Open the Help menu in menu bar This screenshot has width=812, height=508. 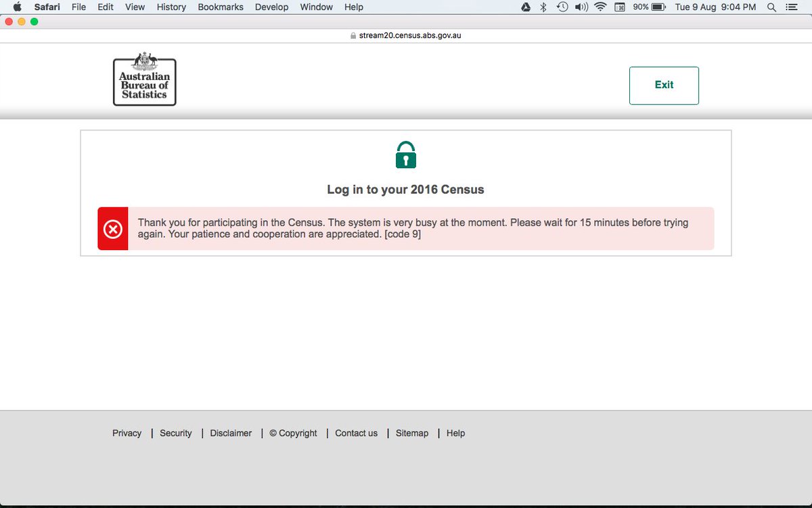tap(354, 7)
